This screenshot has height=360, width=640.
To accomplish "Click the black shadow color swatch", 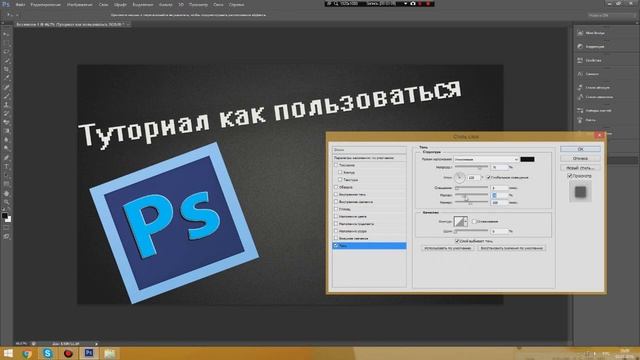I will tap(527, 159).
